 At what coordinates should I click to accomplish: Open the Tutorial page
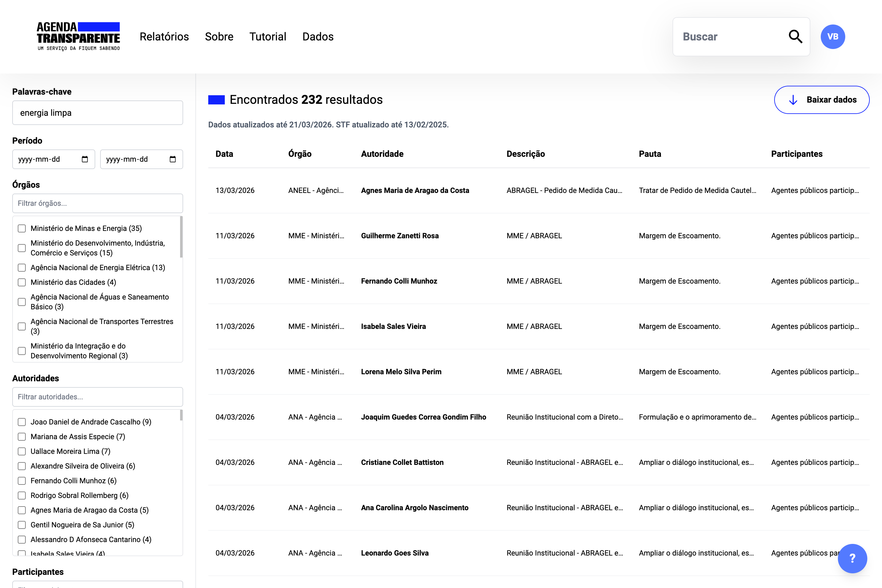tap(268, 37)
